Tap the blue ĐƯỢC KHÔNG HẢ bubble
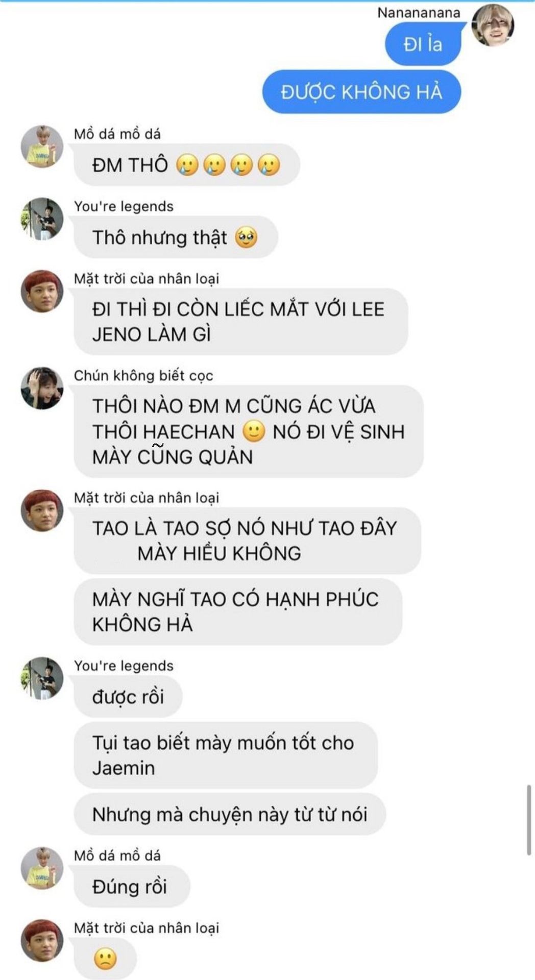 coord(361,92)
